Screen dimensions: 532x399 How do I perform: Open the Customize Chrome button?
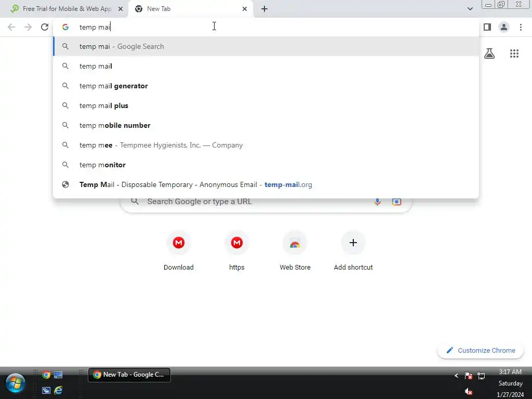click(x=481, y=351)
